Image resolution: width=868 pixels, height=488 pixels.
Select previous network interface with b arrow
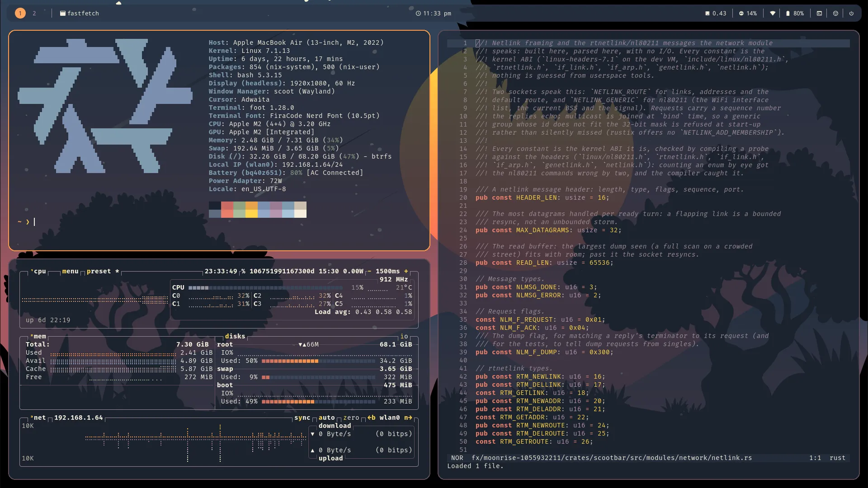371,418
